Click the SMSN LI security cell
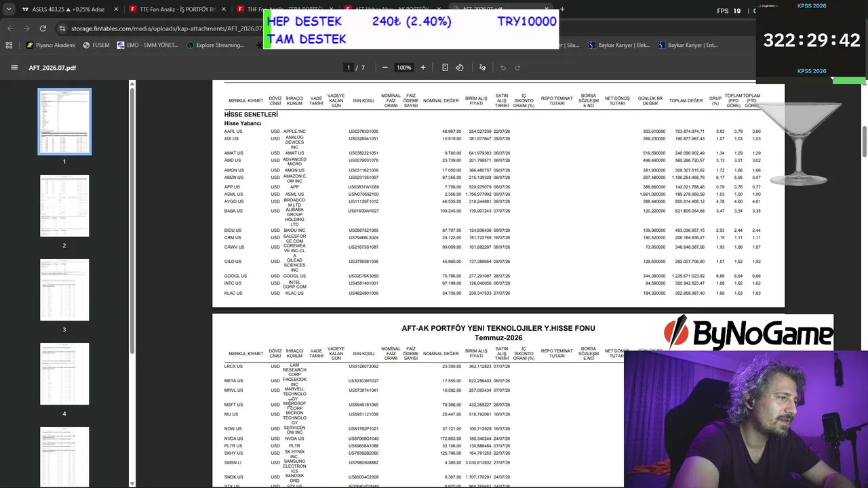Viewport: 868px width, 488px height. click(233, 463)
